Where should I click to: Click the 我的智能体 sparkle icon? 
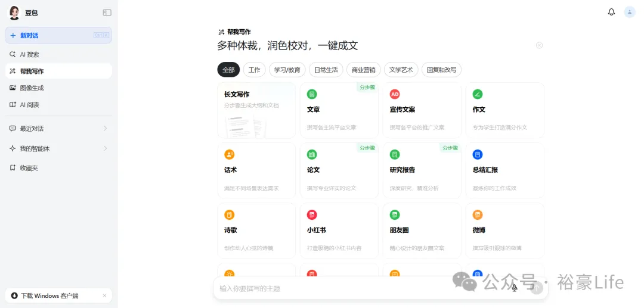coord(13,148)
